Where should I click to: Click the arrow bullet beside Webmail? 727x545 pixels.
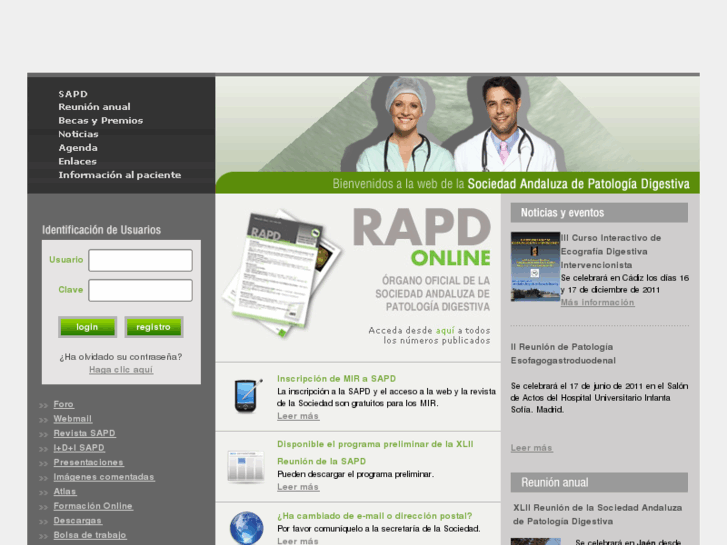(44, 420)
